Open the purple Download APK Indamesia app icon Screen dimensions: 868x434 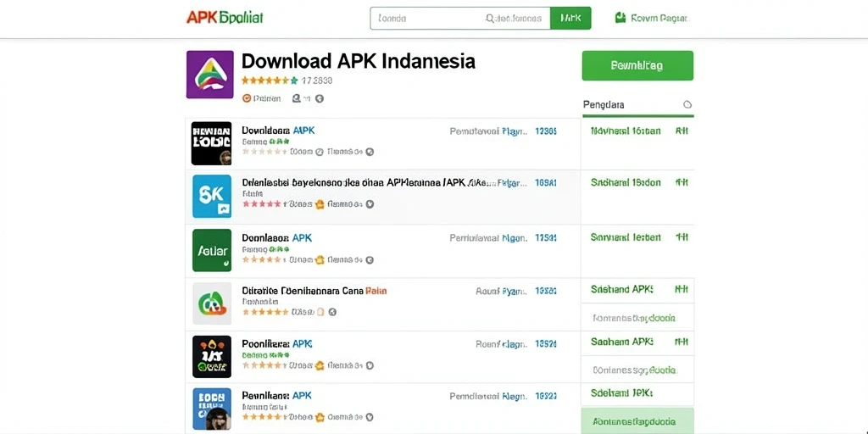pos(210,75)
